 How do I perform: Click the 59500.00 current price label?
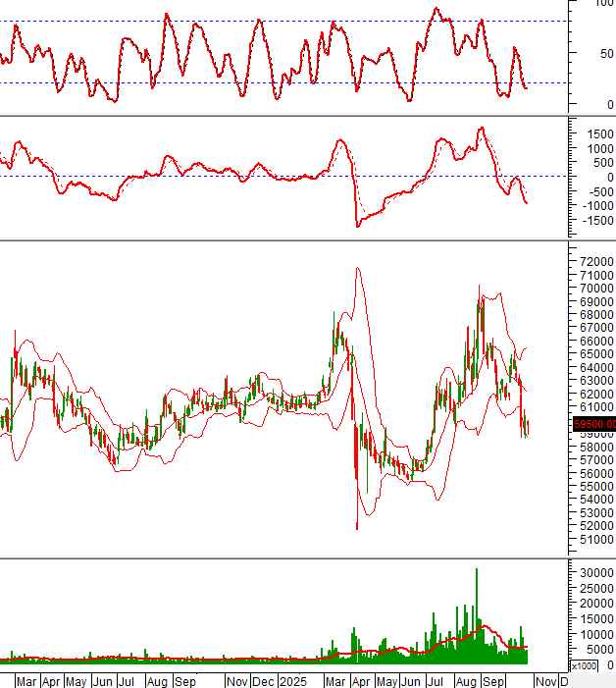592,424
